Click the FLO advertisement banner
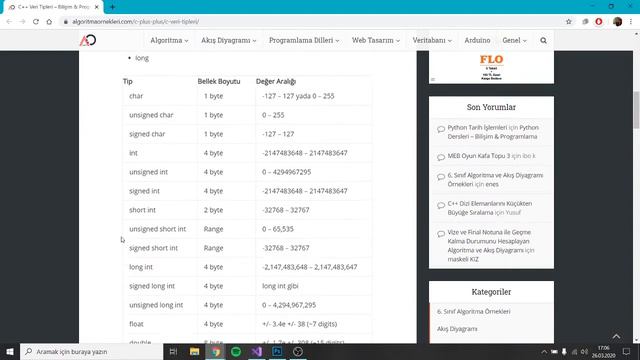Screen dimensions: 640x360 [491, 67]
